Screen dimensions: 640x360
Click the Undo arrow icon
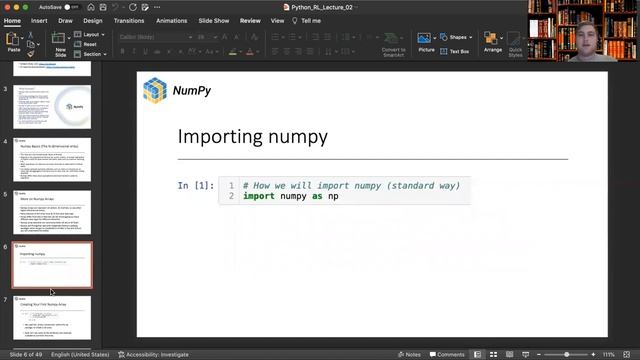pyautogui.click(x=116, y=7)
